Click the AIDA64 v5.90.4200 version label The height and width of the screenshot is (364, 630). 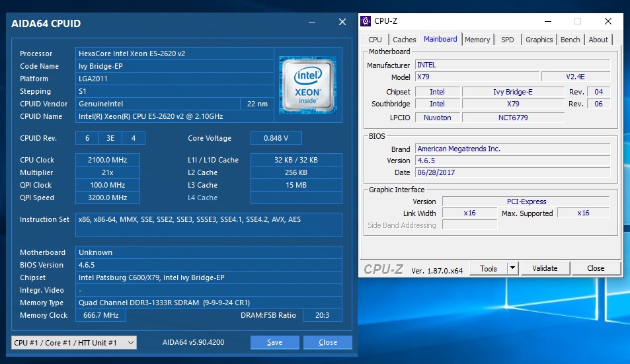[193, 342]
